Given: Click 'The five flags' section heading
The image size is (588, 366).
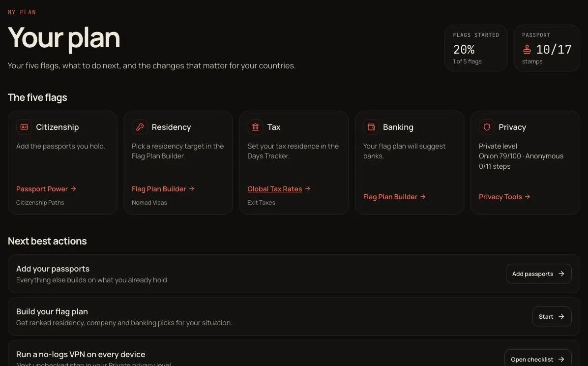Looking at the screenshot, I should 37,97.
